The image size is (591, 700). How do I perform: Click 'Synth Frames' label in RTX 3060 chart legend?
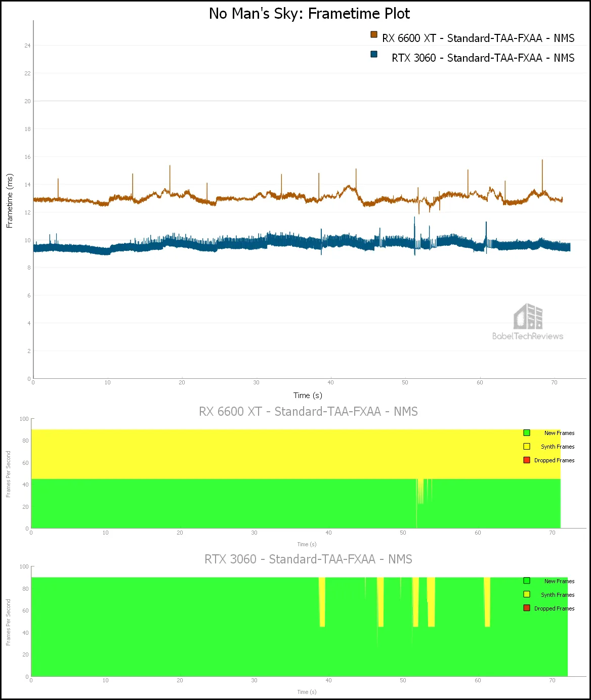pyautogui.click(x=558, y=595)
